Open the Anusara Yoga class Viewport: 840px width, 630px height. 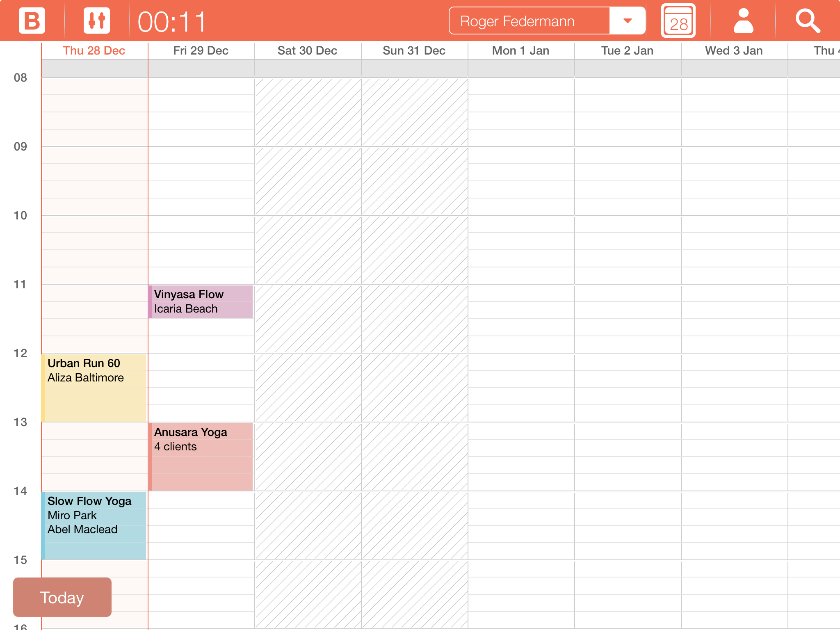[x=201, y=457]
